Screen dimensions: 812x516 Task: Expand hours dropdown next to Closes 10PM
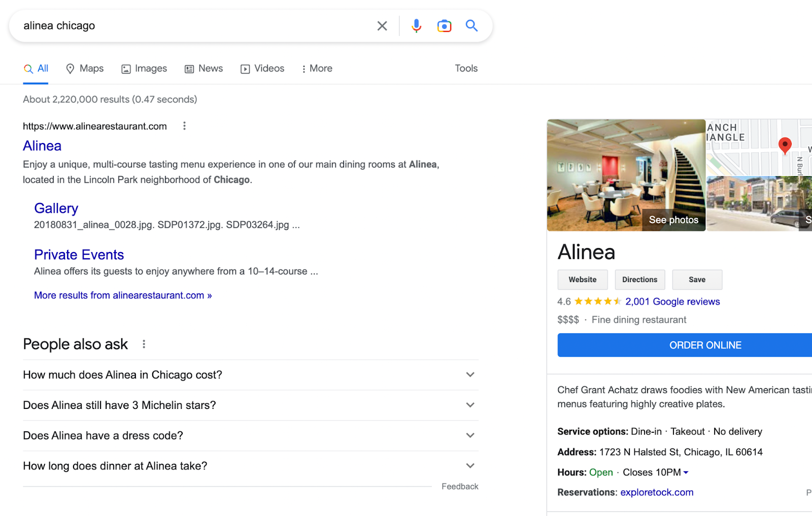coord(686,472)
